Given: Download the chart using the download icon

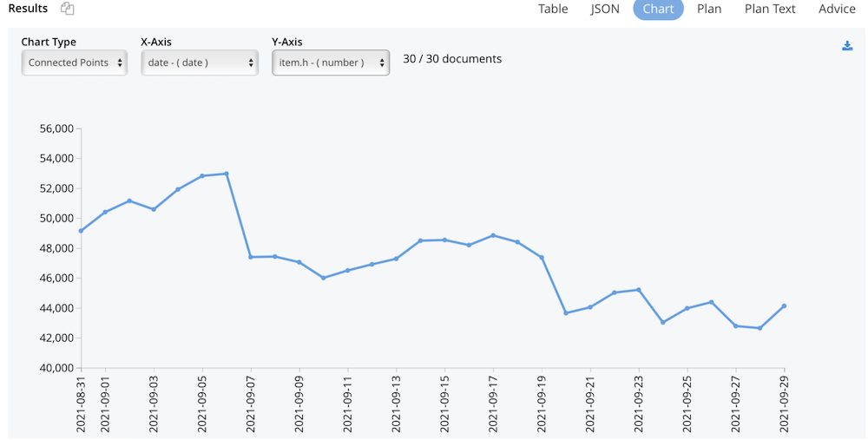Looking at the screenshot, I should click(x=847, y=46).
